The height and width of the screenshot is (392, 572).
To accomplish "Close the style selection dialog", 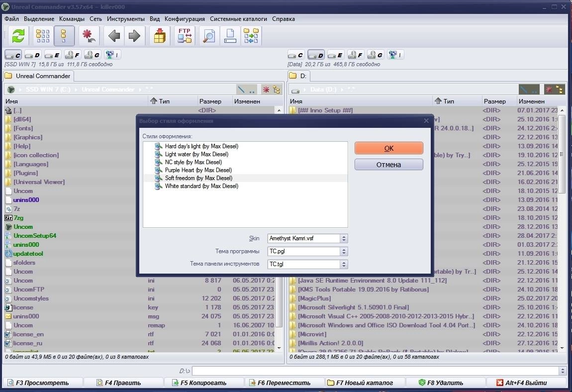I will coord(426,121).
